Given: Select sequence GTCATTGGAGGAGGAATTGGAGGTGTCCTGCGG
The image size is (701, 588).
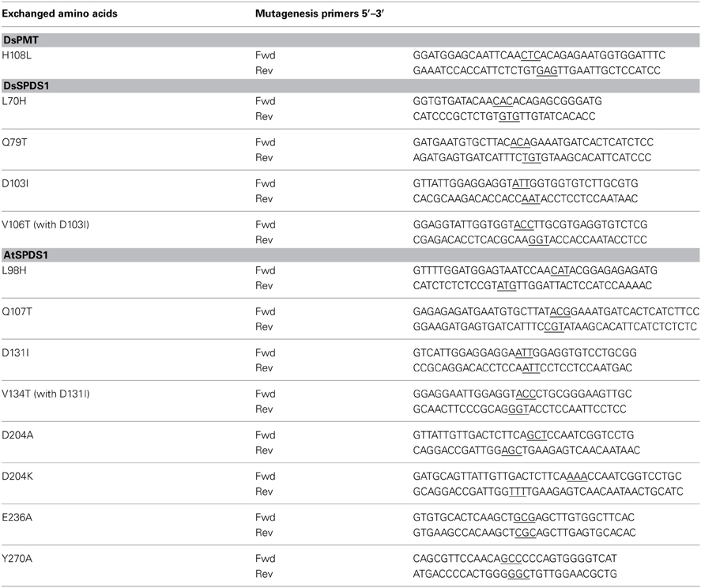Looking at the screenshot, I should tap(525, 352).
